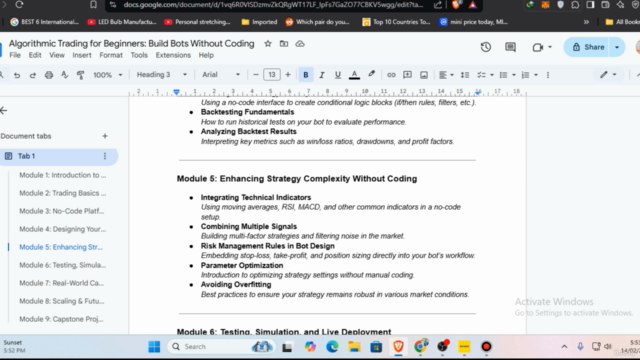Toggle bold formatting
This screenshot has width=640, height=360.
305,75
